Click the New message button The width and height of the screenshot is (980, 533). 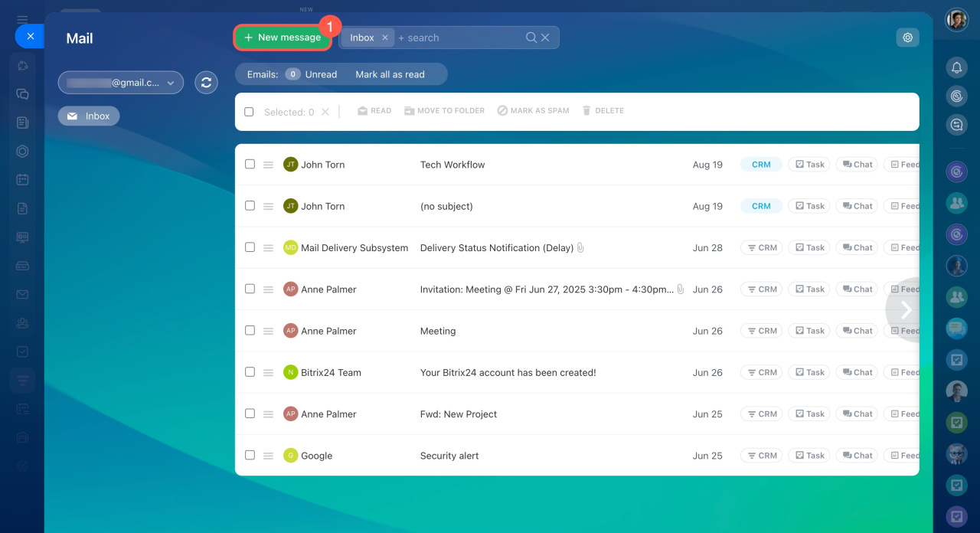[x=283, y=38]
